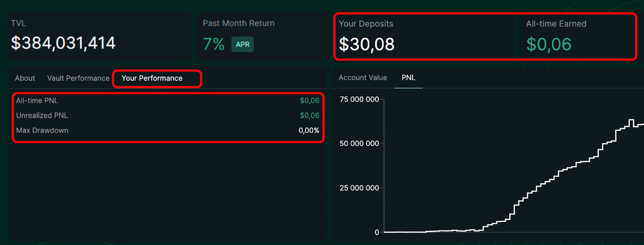Click the Your Deposits heading
644x245 pixels.
click(x=366, y=24)
